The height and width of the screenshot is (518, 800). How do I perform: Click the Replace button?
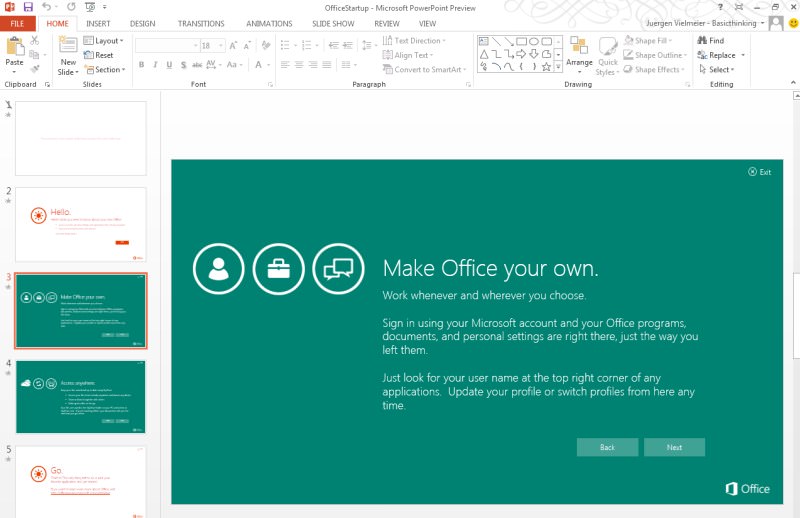pos(717,55)
